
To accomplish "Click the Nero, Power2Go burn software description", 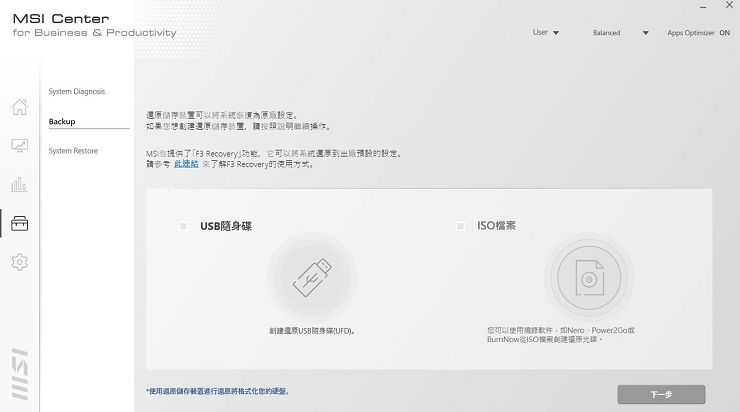I will [561, 335].
